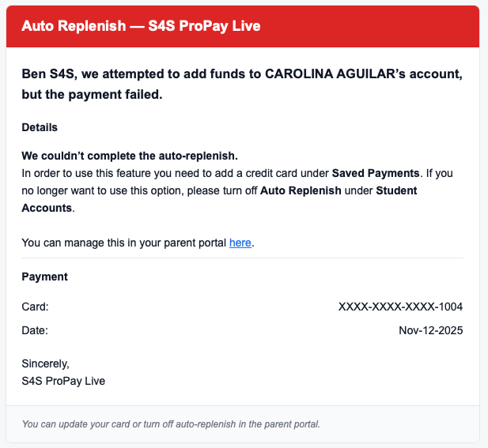Click the red Auto Replenish header title
Screen dimensions: 488x448
click(x=141, y=26)
